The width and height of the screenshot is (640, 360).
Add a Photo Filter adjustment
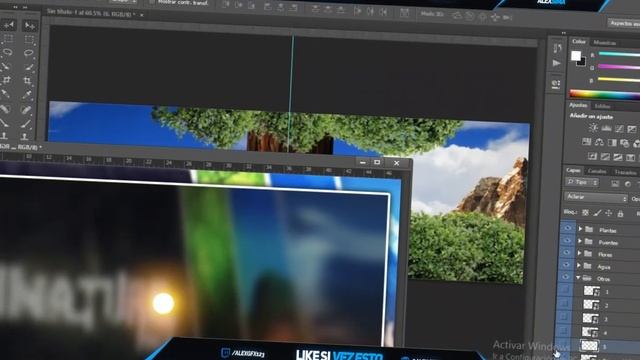click(624, 143)
